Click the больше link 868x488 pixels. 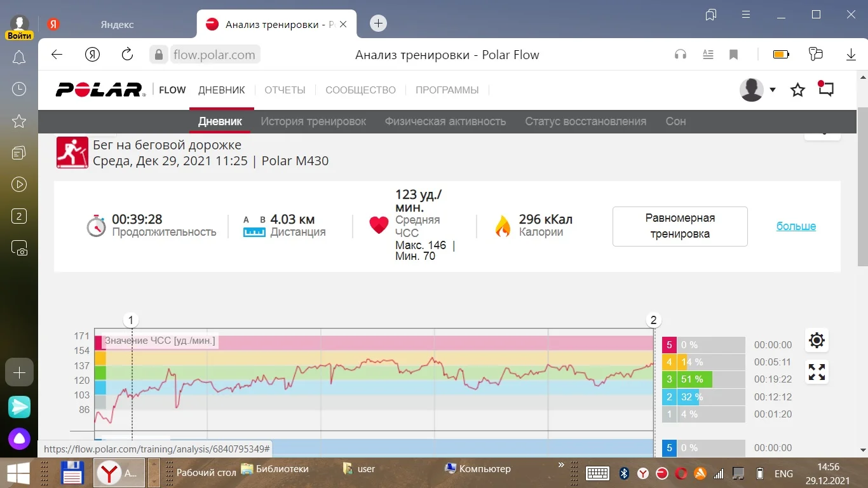[796, 226]
